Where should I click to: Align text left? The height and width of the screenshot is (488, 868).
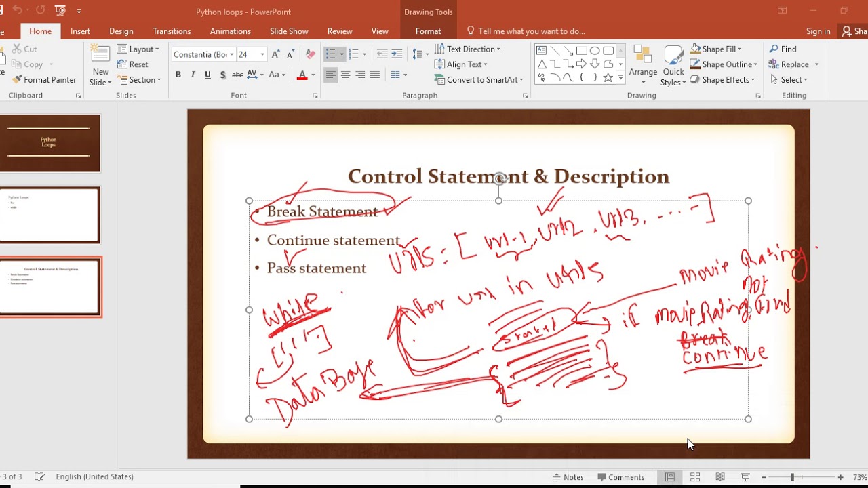(330, 75)
